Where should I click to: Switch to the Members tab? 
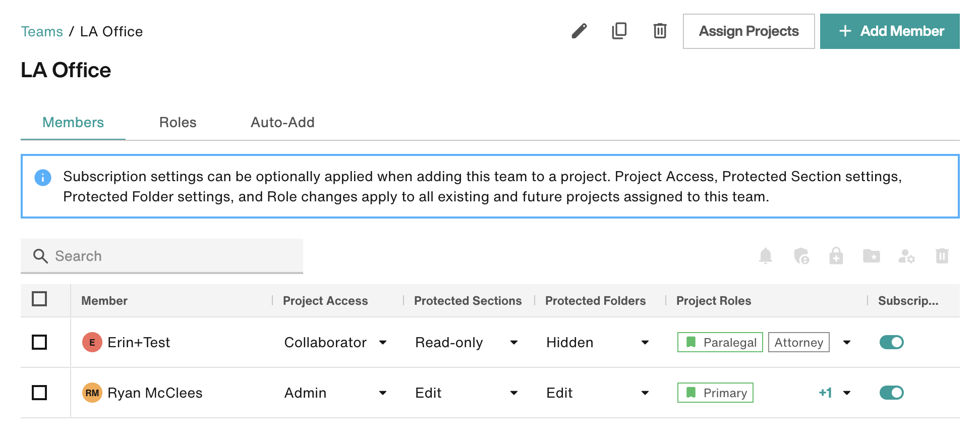tap(73, 123)
